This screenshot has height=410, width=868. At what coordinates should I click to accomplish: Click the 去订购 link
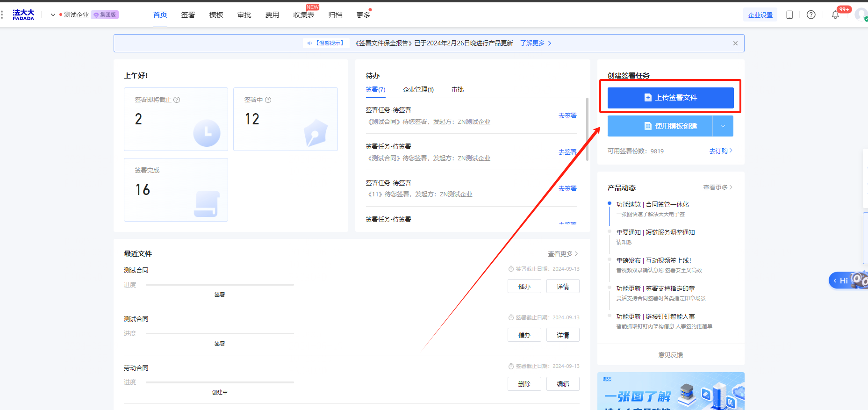point(721,151)
